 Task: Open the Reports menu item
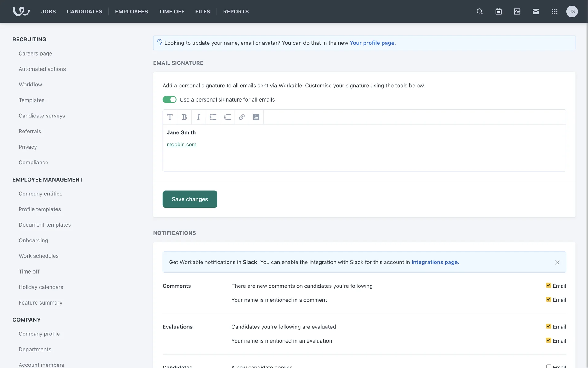[236, 12]
